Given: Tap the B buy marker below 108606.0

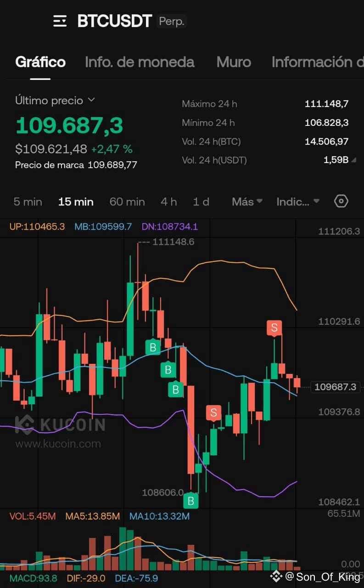Looking at the screenshot, I should [x=191, y=500].
